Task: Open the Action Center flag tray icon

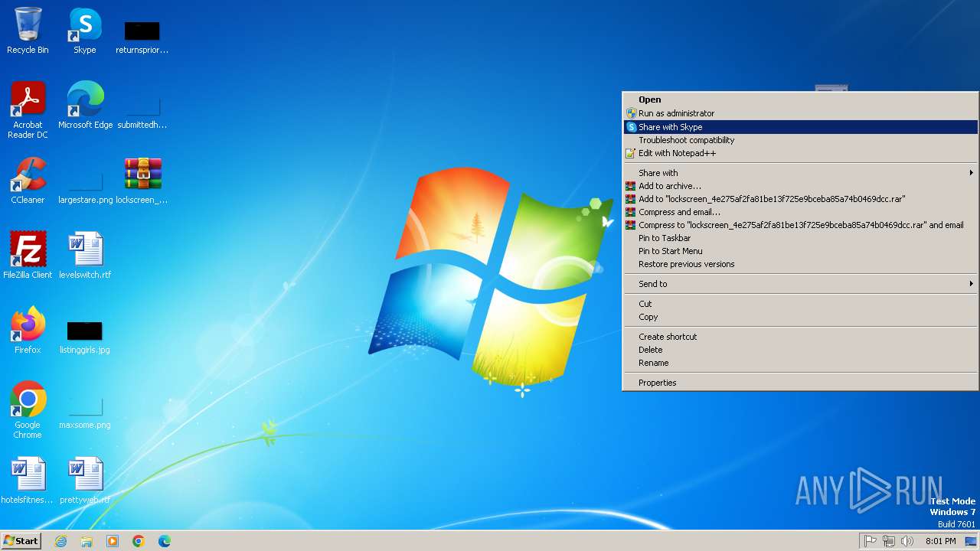Action: (871, 541)
